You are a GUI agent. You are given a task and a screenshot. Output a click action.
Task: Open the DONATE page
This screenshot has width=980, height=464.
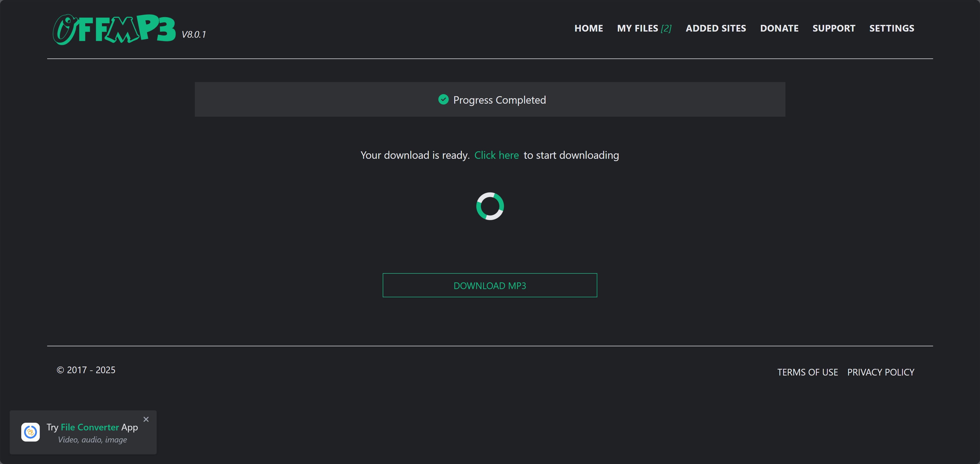[x=779, y=28]
